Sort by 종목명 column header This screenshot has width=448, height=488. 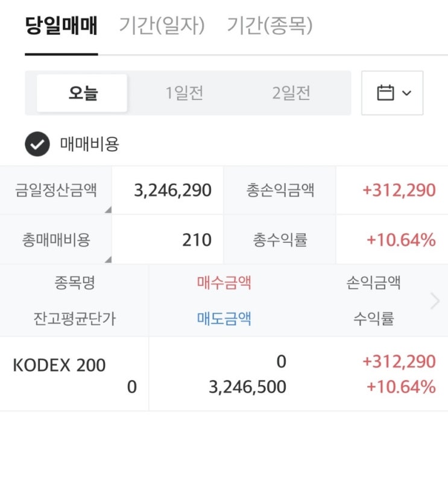pyautogui.click(x=74, y=283)
